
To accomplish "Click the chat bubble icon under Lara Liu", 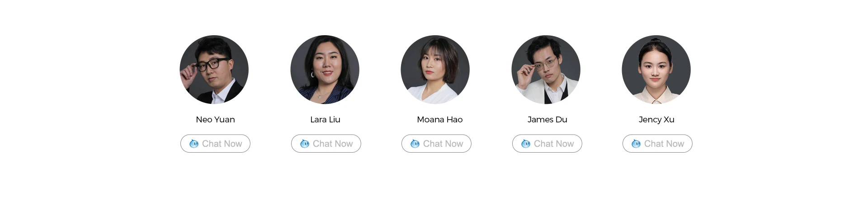I will pyautogui.click(x=305, y=144).
